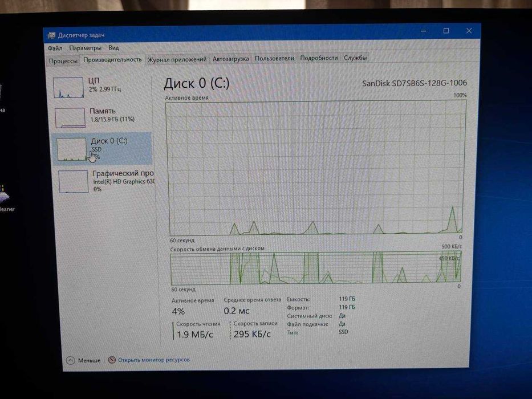Click the 1.9 МБ/с read speed value
532x399 pixels.
pos(195,335)
